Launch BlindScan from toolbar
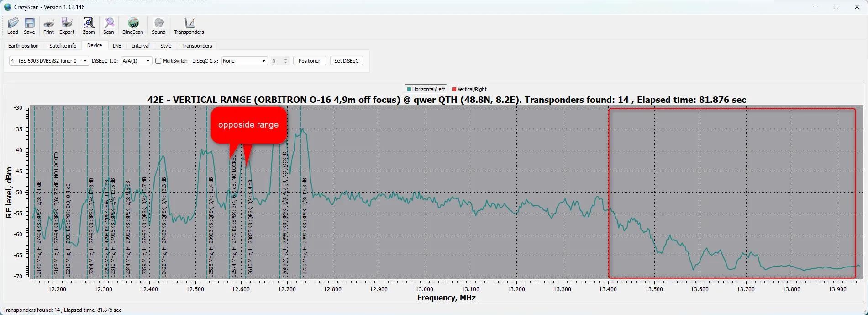The image size is (868, 315). (x=132, y=26)
